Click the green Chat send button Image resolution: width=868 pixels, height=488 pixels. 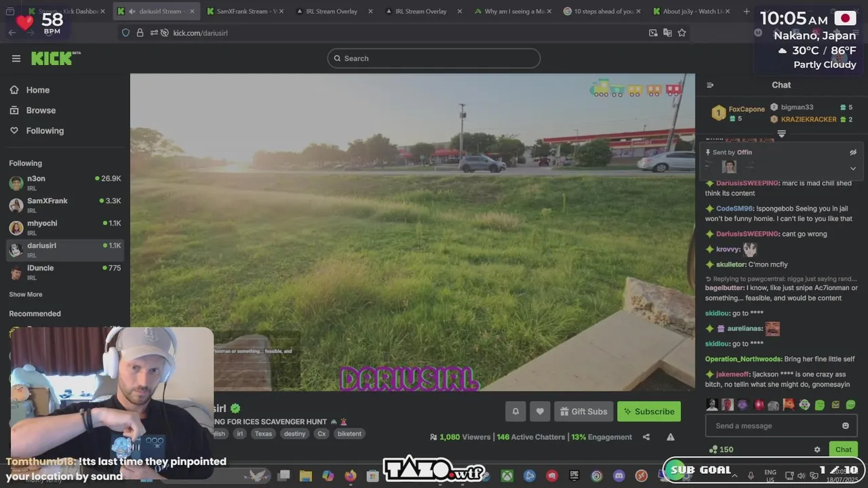(x=844, y=449)
